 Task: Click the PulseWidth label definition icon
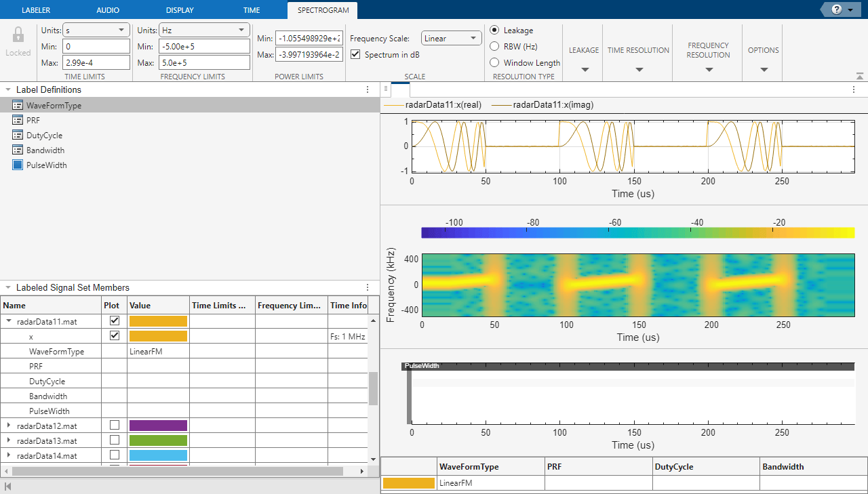coord(18,165)
